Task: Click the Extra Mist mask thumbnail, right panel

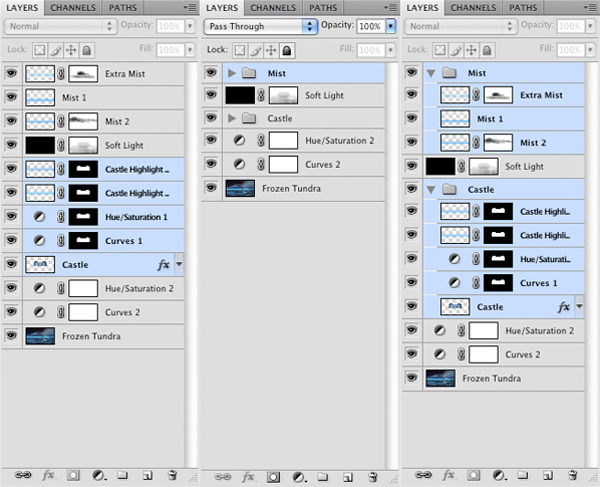Action: click(498, 95)
